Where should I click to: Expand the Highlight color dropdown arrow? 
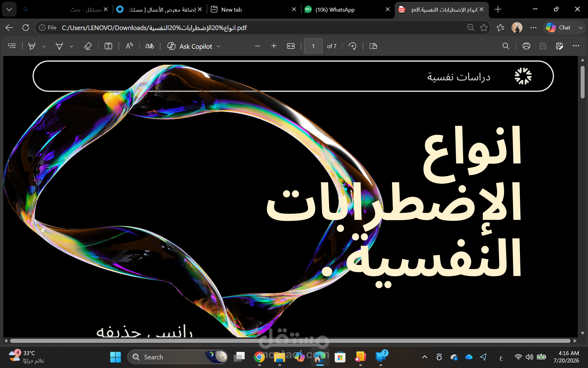[44, 46]
